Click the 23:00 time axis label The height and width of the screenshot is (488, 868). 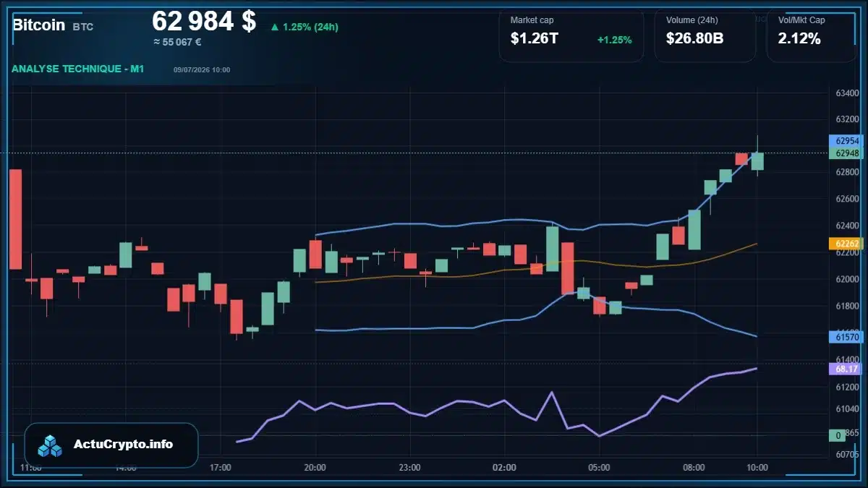[x=409, y=468]
